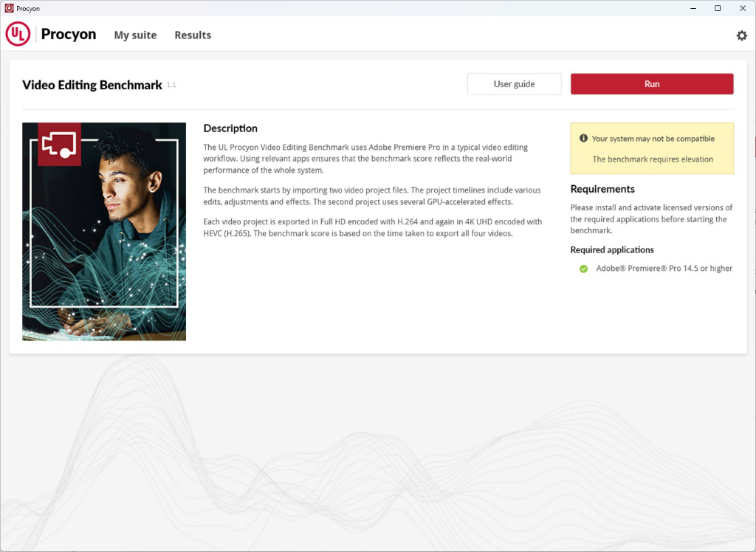
Task: Click the red presentation icon on benchmark image
Action: point(59,144)
